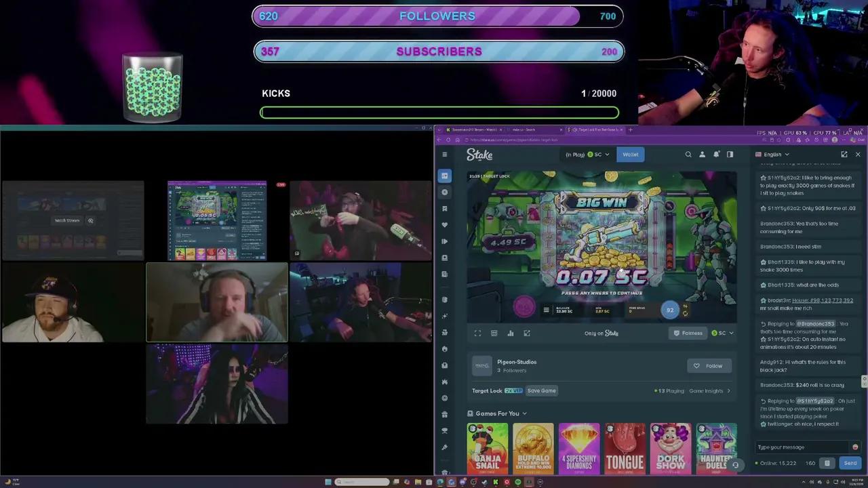The image size is (868, 488).
Task: Click the browser back arrow
Action: (x=439, y=140)
